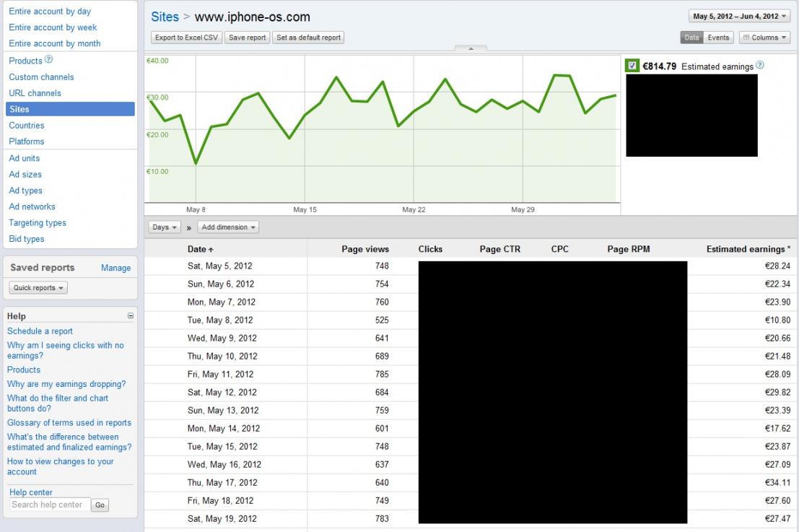Open the Products report

[25, 61]
